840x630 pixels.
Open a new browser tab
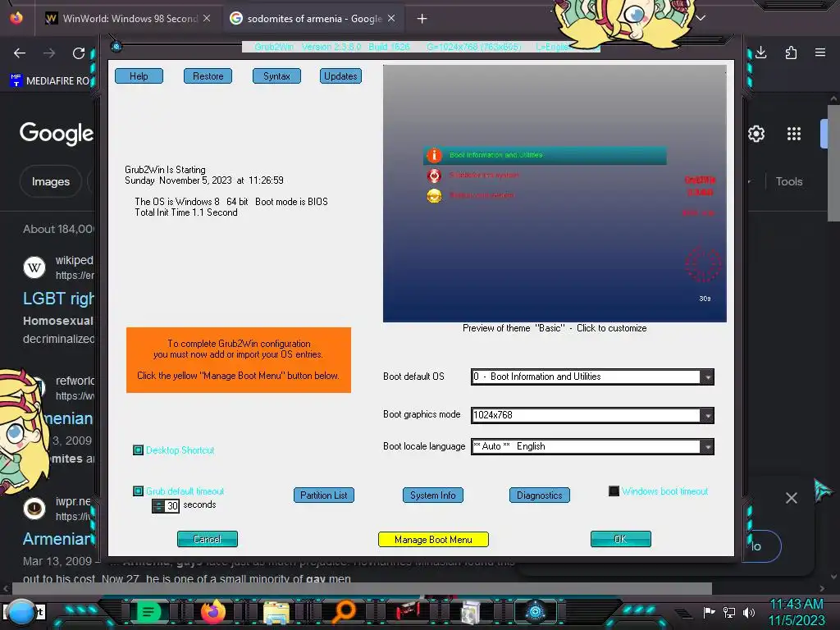click(422, 19)
